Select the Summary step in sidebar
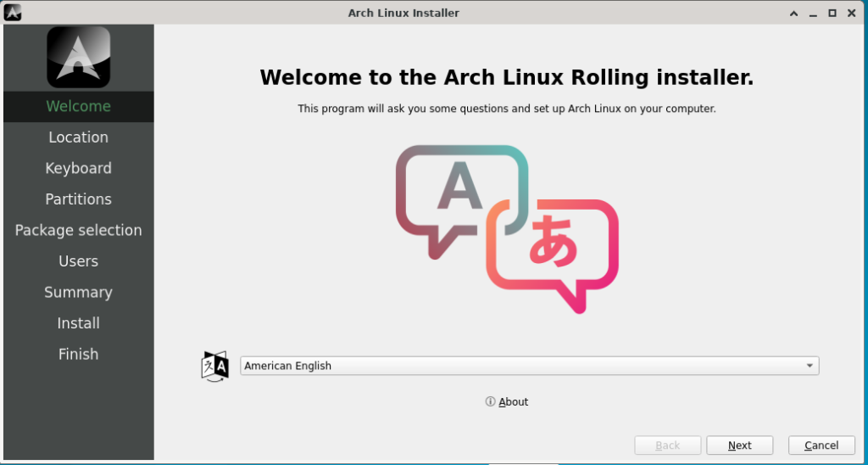This screenshot has width=868, height=465. click(79, 293)
